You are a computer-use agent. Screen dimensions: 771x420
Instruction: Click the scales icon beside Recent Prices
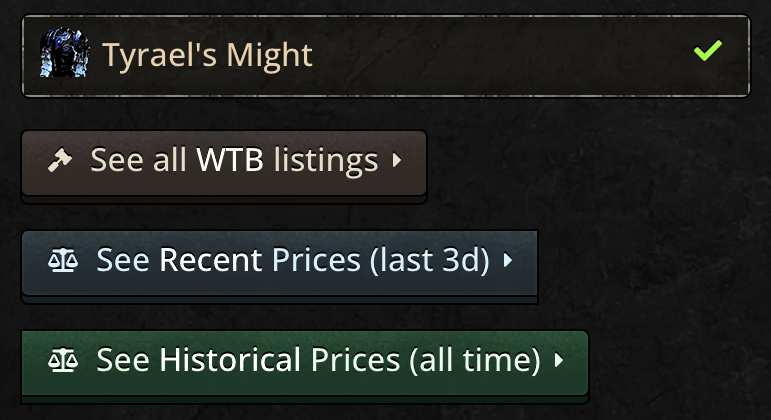pos(62,261)
